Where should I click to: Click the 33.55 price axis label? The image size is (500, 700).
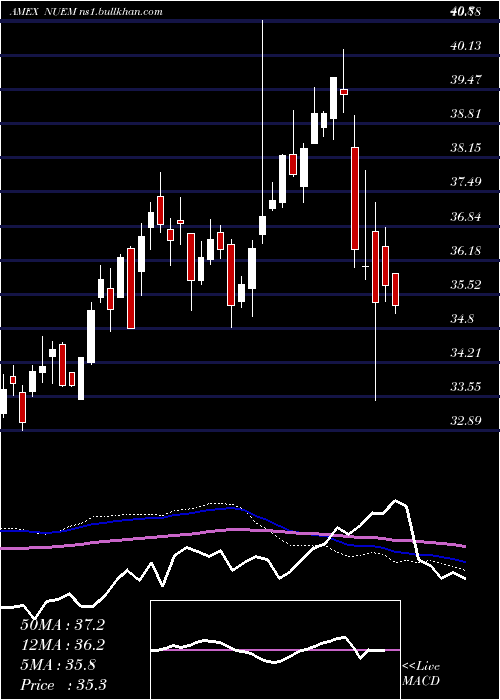(466, 386)
